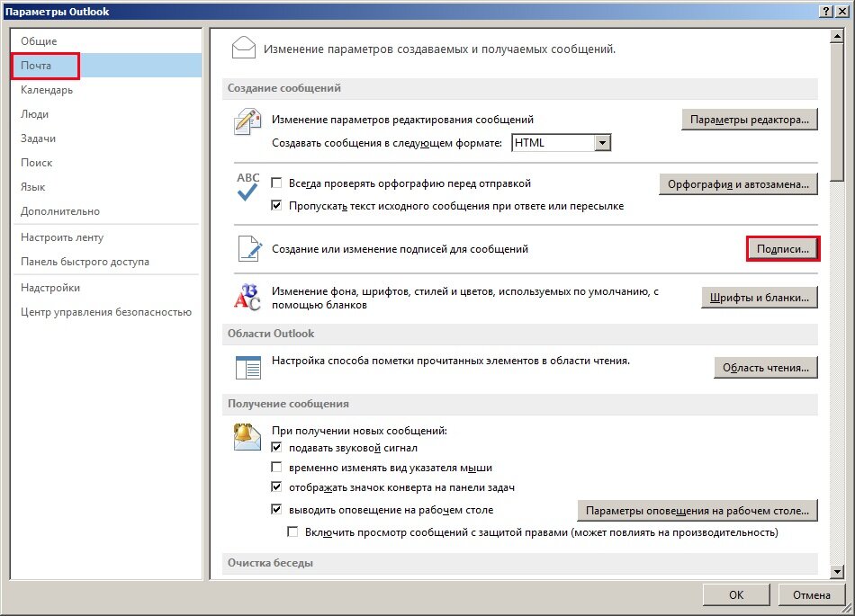Open Центр управления безопасностью category
The width and height of the screenshot is (855, 616).
pyautogui.click(x=106, y=312)
